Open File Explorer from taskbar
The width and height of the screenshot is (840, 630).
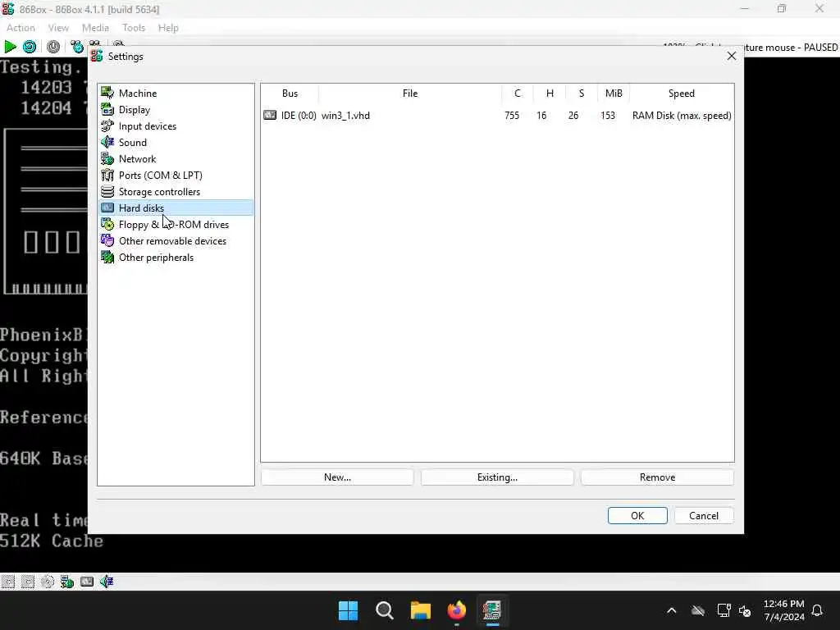(421, 610)
